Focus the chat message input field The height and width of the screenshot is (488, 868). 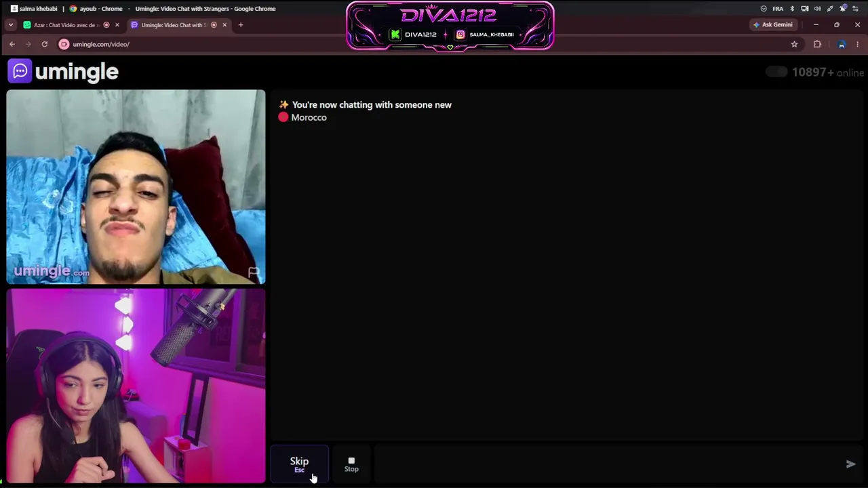pos(607,464)
